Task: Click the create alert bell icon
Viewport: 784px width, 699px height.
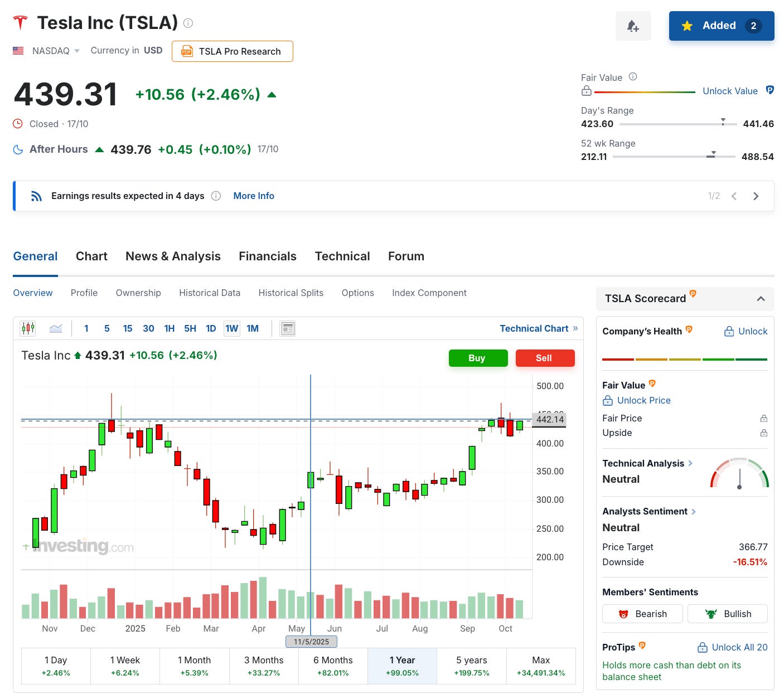Action: (x=633, y=26)
